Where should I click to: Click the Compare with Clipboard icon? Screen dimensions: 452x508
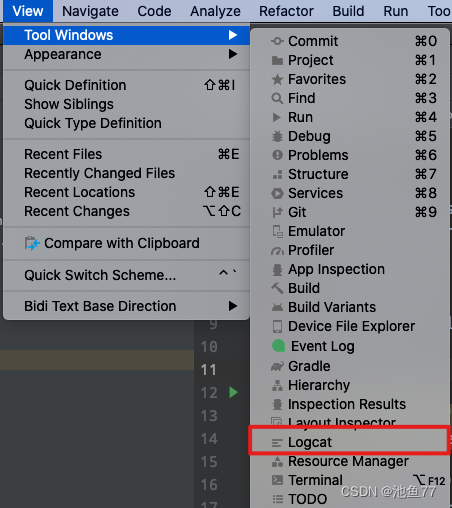[32, 243]
